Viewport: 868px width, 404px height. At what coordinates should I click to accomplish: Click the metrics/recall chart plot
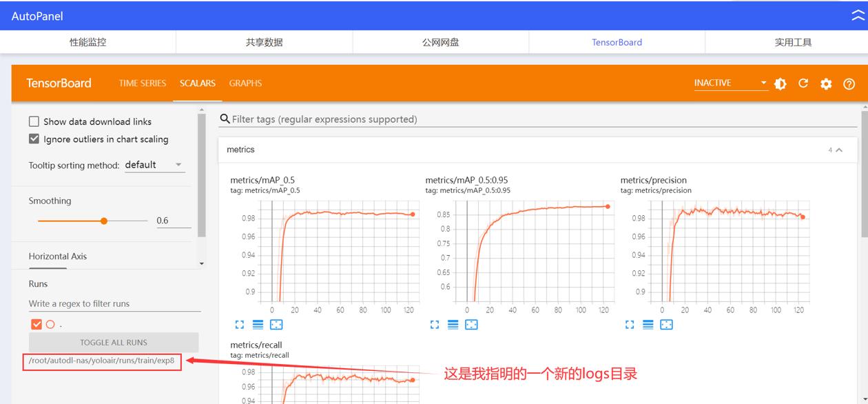pyautogui.click(x=340, y=385)
